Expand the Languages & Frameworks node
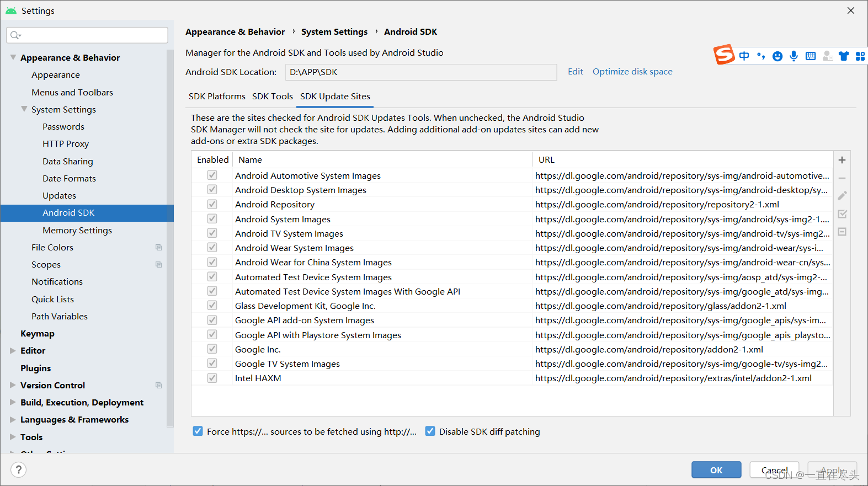 13,419
